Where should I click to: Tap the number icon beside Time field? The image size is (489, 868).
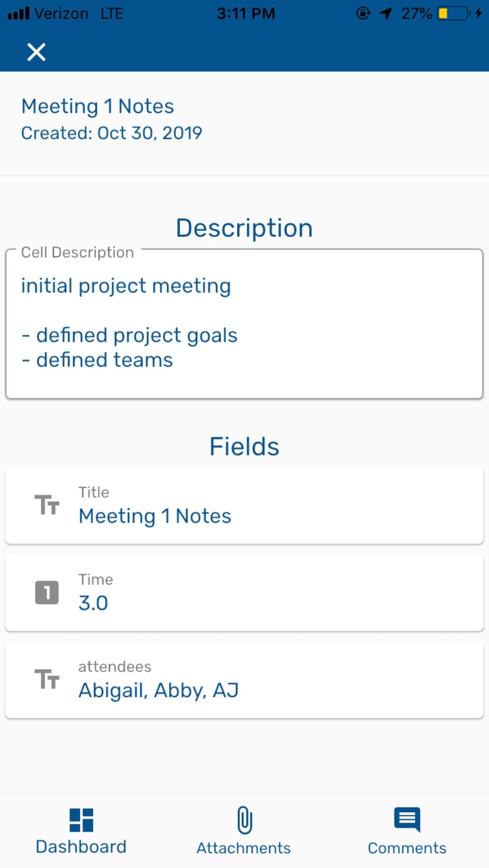[47, 592]
